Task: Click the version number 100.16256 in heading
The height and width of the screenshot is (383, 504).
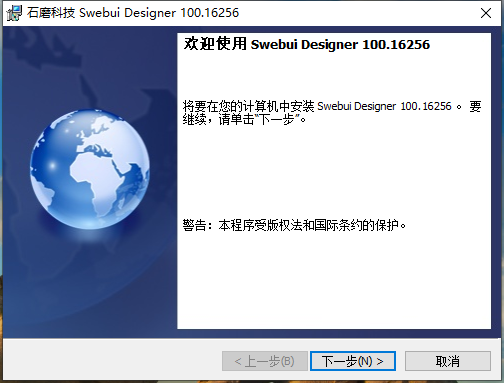Action: coord(396,45)
